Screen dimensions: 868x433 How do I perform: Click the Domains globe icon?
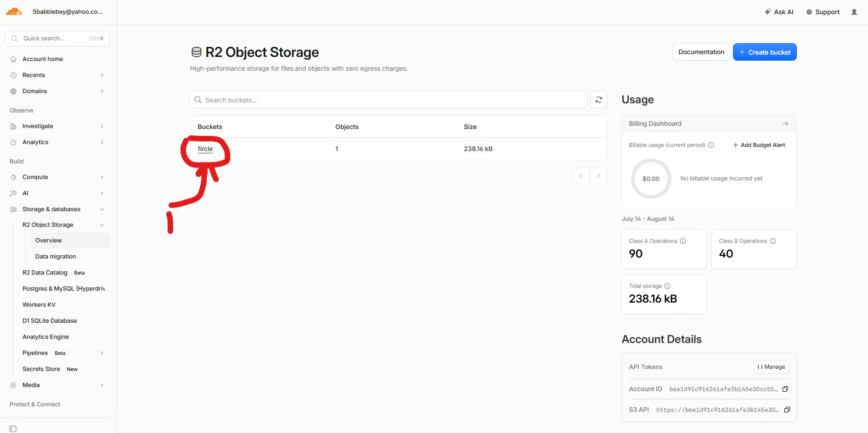point(13,91)
